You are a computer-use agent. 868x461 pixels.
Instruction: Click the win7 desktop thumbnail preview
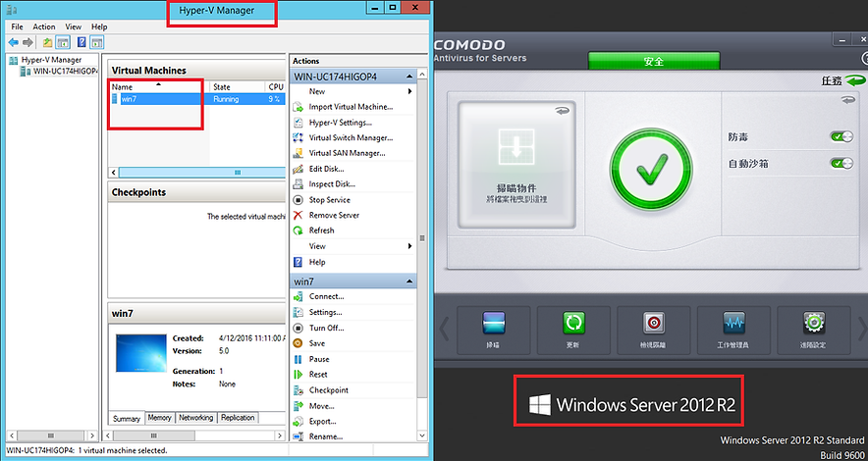point(141,353)
